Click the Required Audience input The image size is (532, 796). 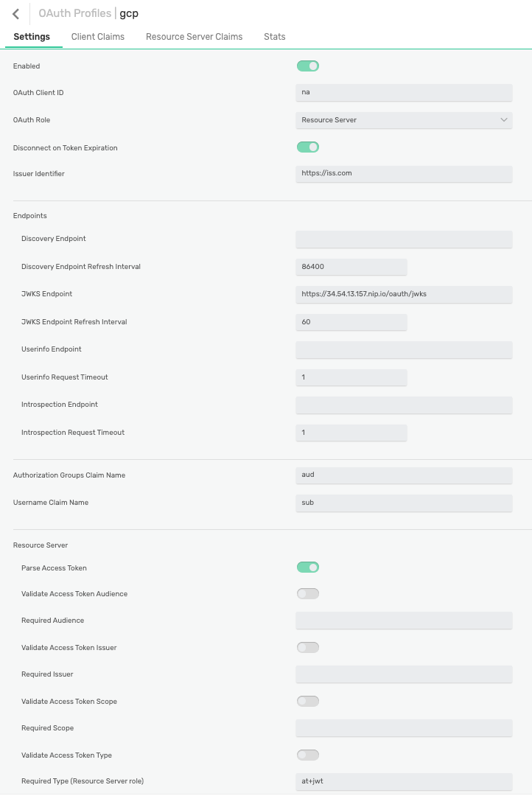404,620
